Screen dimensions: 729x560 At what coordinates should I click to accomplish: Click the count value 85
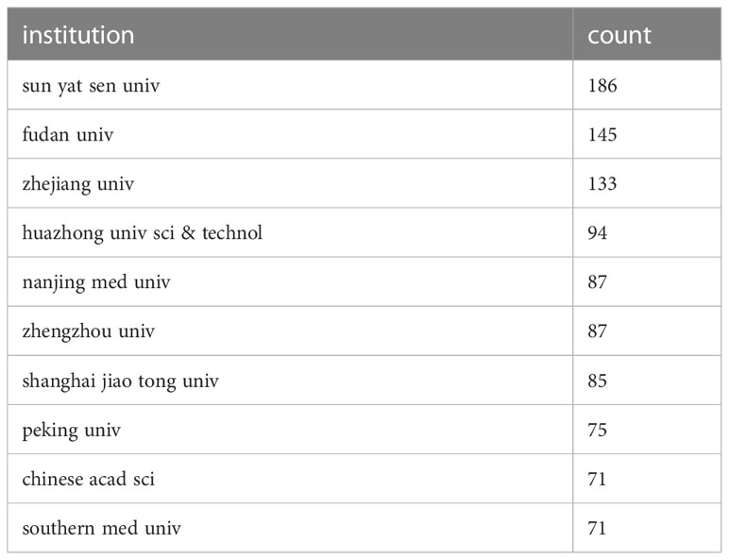click(x=597, y=381)
